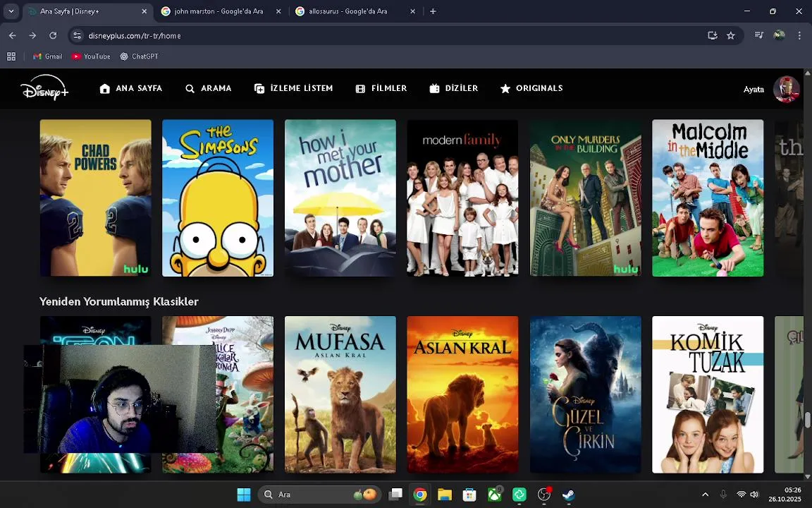Open the volume speaker tray icon
This screenshot has height=508, width=812.
[x=754, y=495]
